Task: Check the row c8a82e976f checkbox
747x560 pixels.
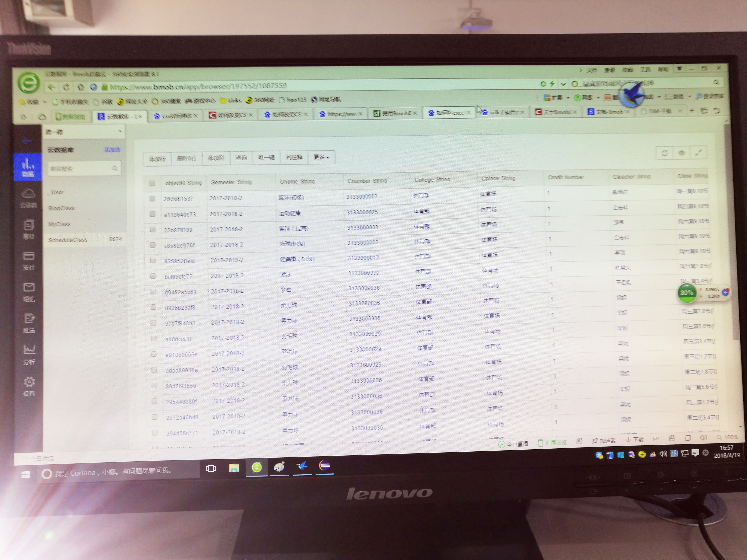Action: [153, 245]
